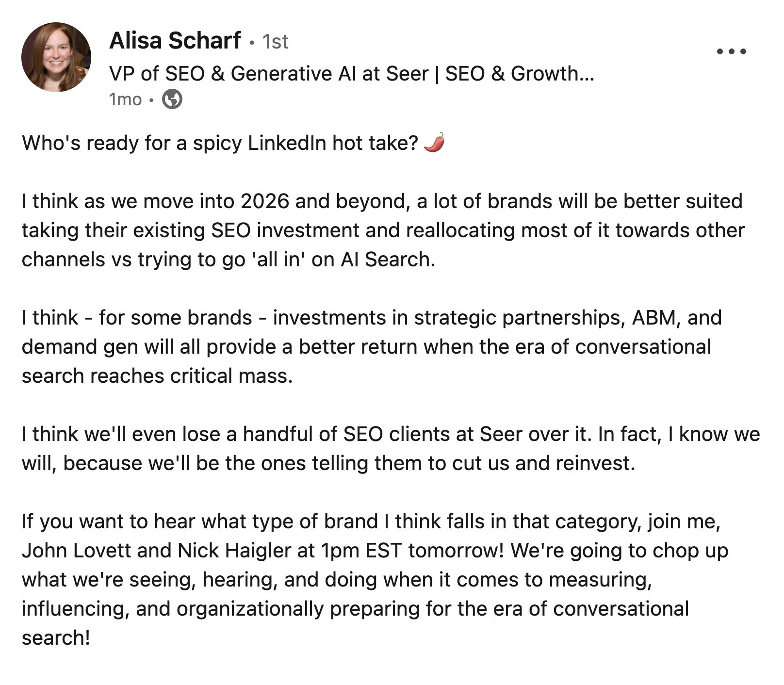The image size is (784, 685).
Task: Click the 1st-degree connection label
Action: coord(274,42)
